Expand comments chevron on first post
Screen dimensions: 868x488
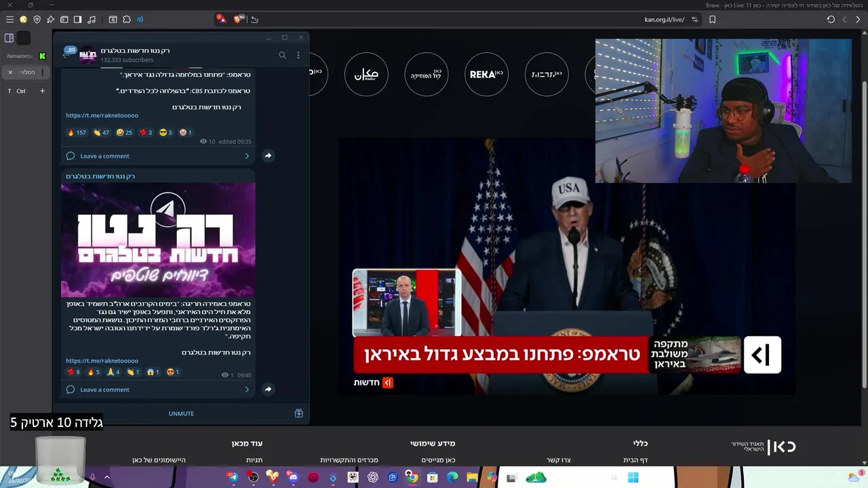pos(247,156)
